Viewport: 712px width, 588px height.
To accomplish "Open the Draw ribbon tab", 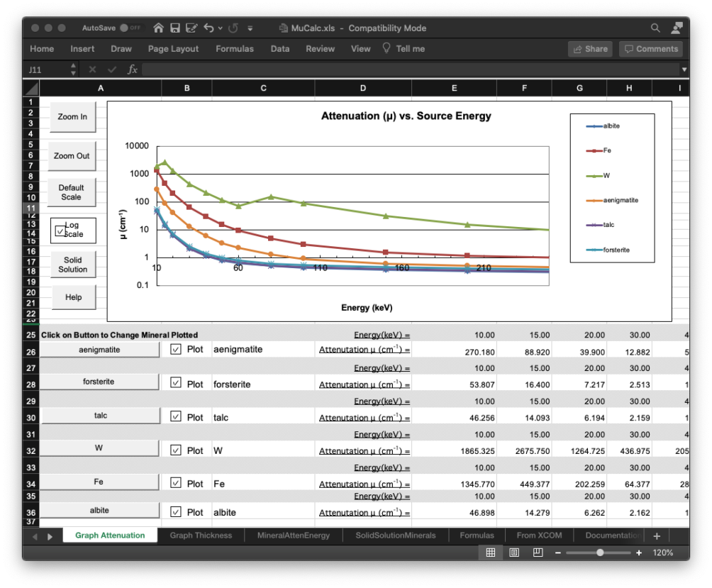I will [x=121, y=48].
